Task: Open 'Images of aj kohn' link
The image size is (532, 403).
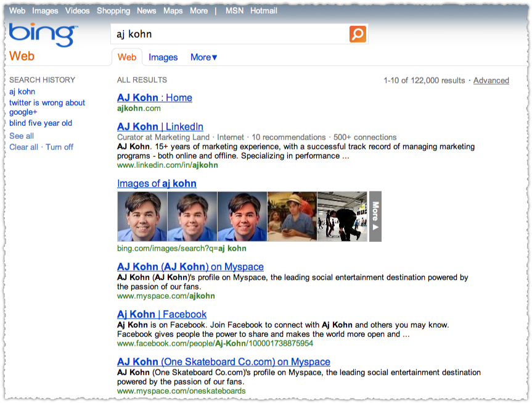Action: point(157,183)
